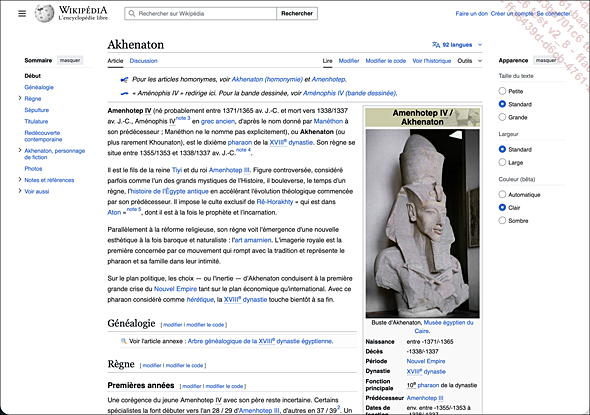Click the homonymy disambiguation icon before 'Pour les articles homonymes'
This screenshot has width=590, height=415.
click(x=124, y=80)
